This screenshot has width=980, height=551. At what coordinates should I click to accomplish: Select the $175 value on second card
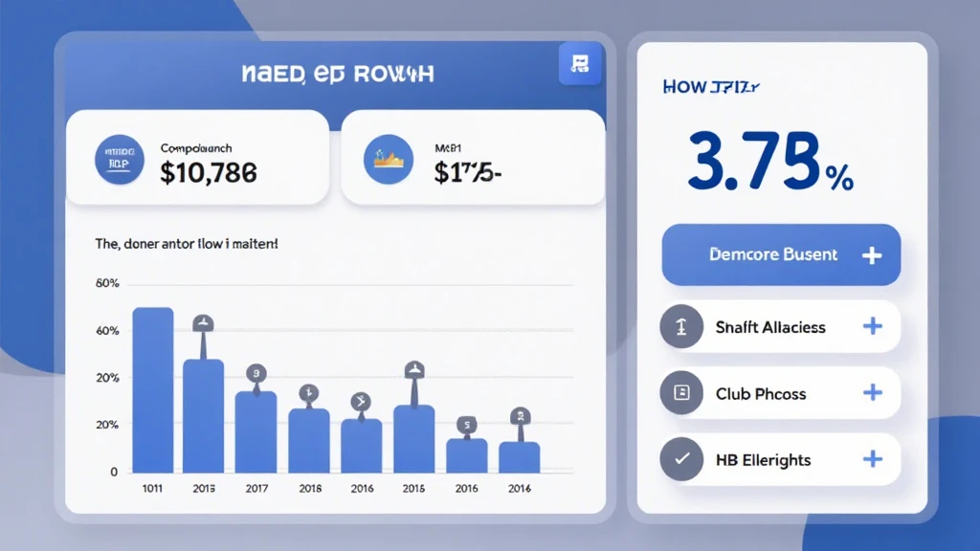point(467,172)
